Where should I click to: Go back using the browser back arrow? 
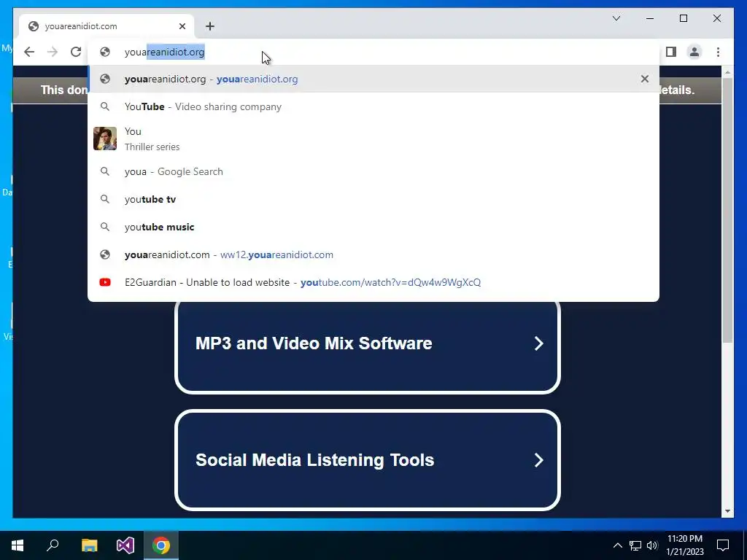pos(29,52)
